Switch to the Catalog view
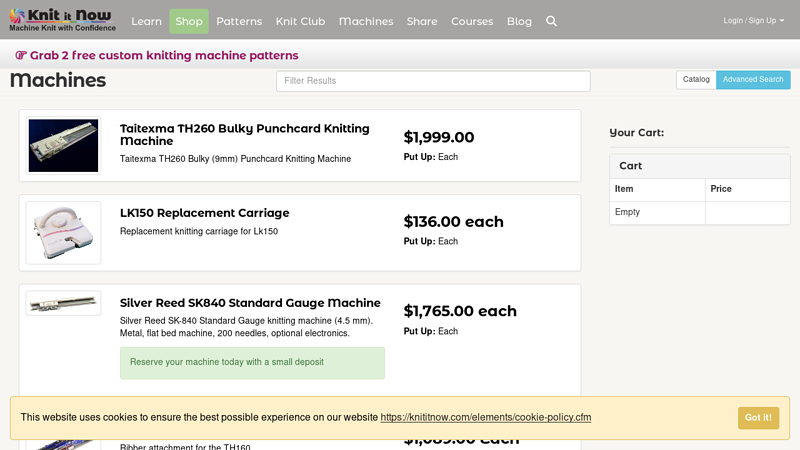Viewport: 800px width, 450px height. tap(696, 80)
